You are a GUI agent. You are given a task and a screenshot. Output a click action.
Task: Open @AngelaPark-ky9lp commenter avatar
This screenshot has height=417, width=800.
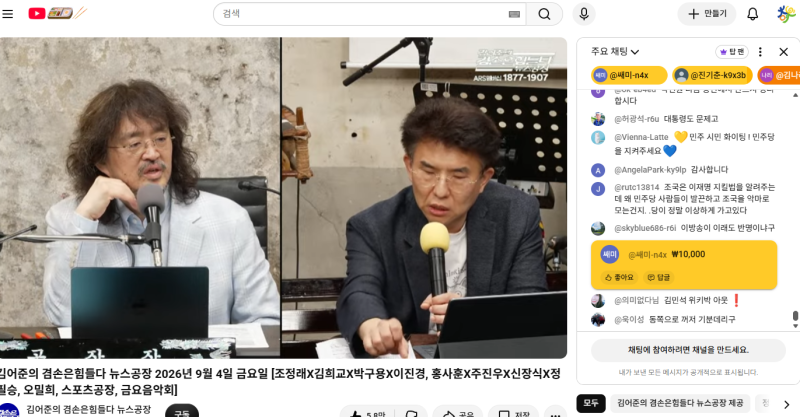pos(598,170)
